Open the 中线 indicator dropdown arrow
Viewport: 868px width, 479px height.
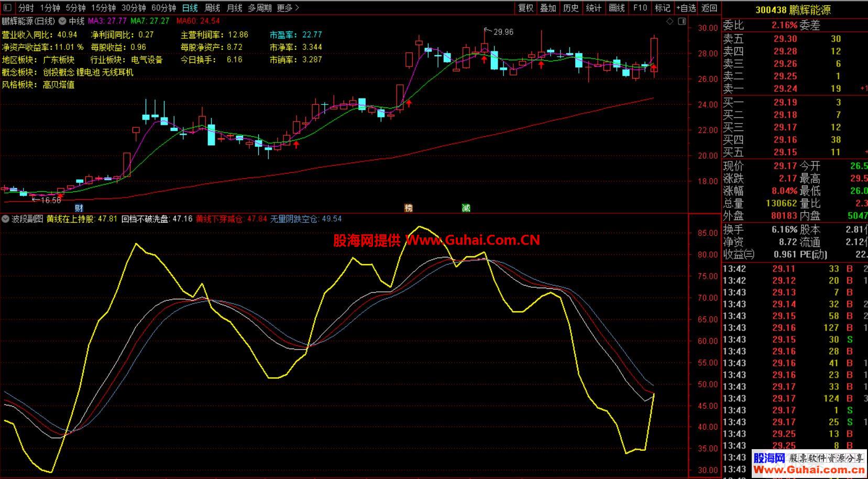pyautogui.click(x=62, y=21)
